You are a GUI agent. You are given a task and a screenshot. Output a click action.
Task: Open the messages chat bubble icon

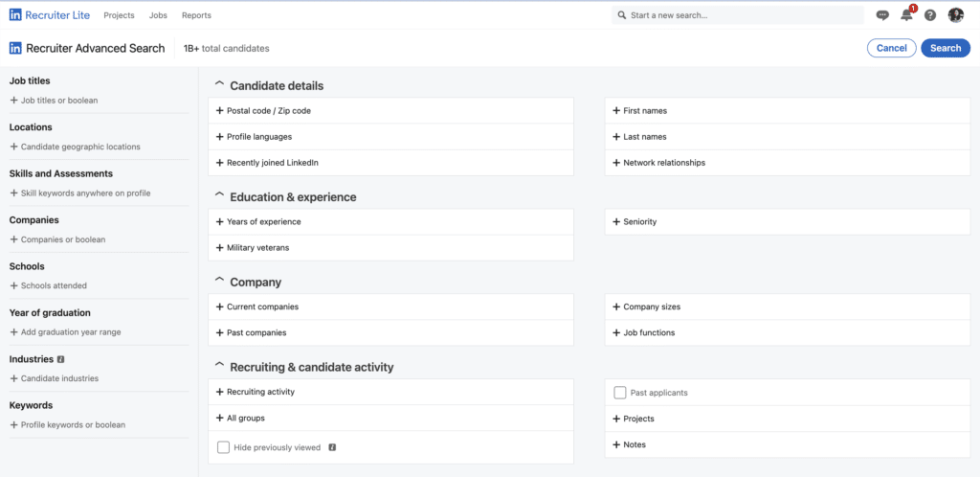(x=882, y=15)
